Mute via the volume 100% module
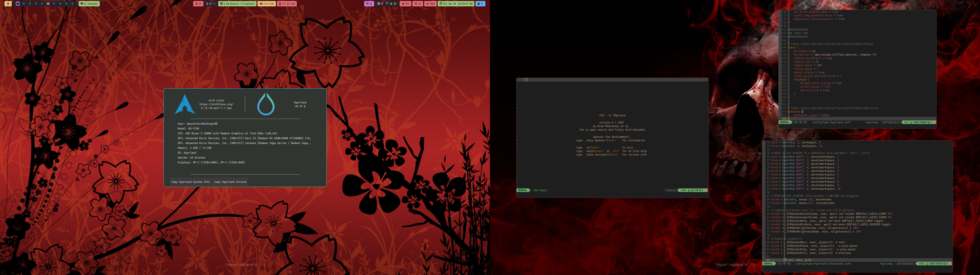This screenshot has height=275, width=980. pos(430,4)
